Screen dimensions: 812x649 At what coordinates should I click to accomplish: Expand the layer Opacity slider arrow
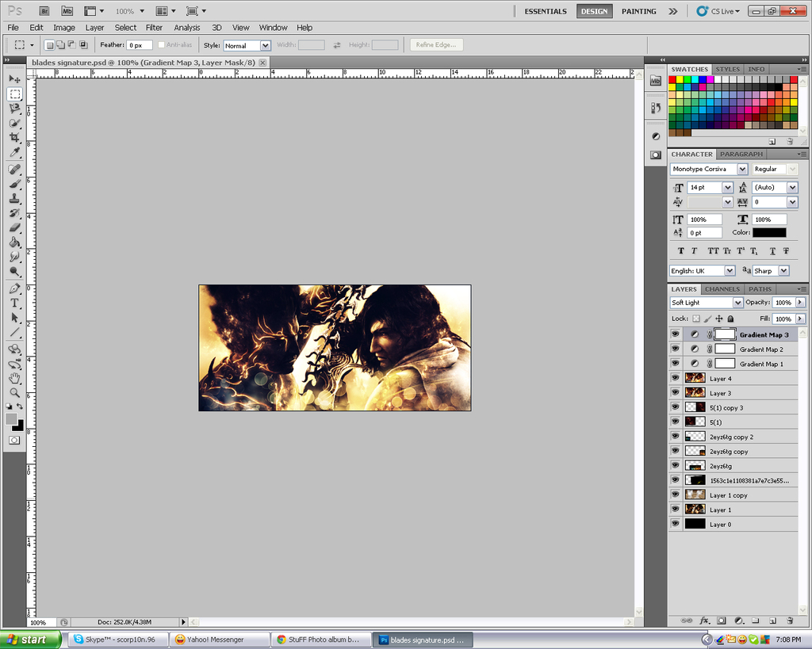[800, 302]
